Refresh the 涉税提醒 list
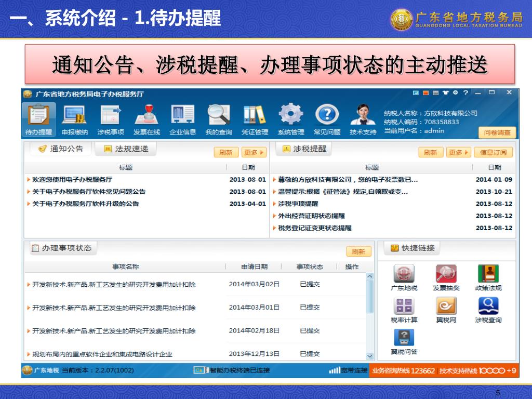 (x=431, y=152)
